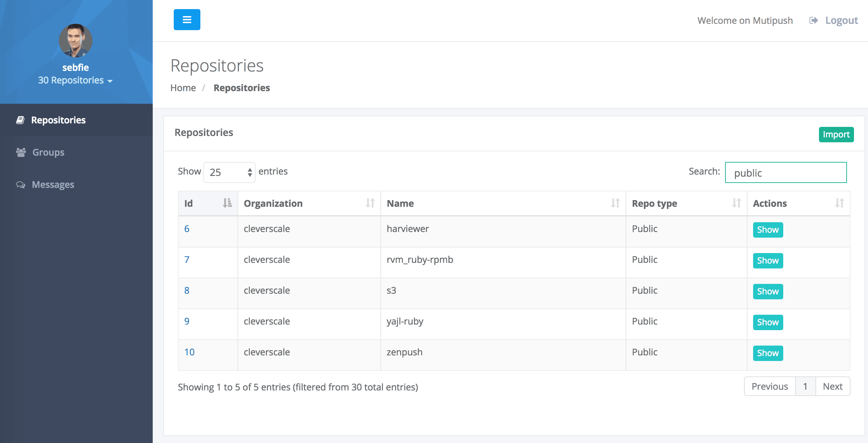868x443 pixels.
Task: Open Repositories in the sidebar menu
Action: coord(76,120)
